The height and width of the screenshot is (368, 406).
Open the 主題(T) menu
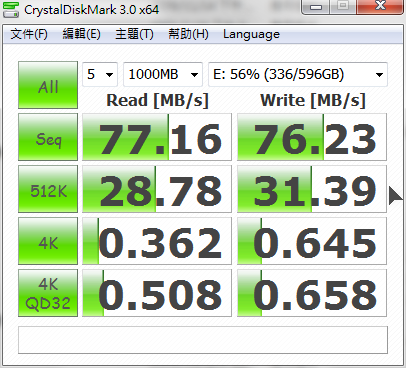tap(134, 34)
